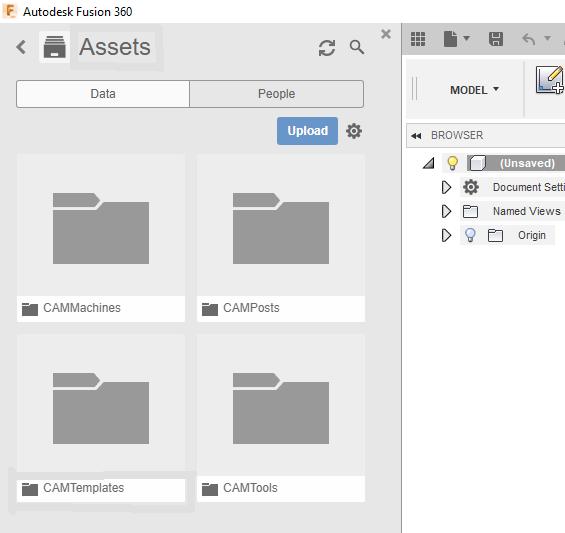
Task: Click the Named Views folder icon
Action: coord(470,212)
